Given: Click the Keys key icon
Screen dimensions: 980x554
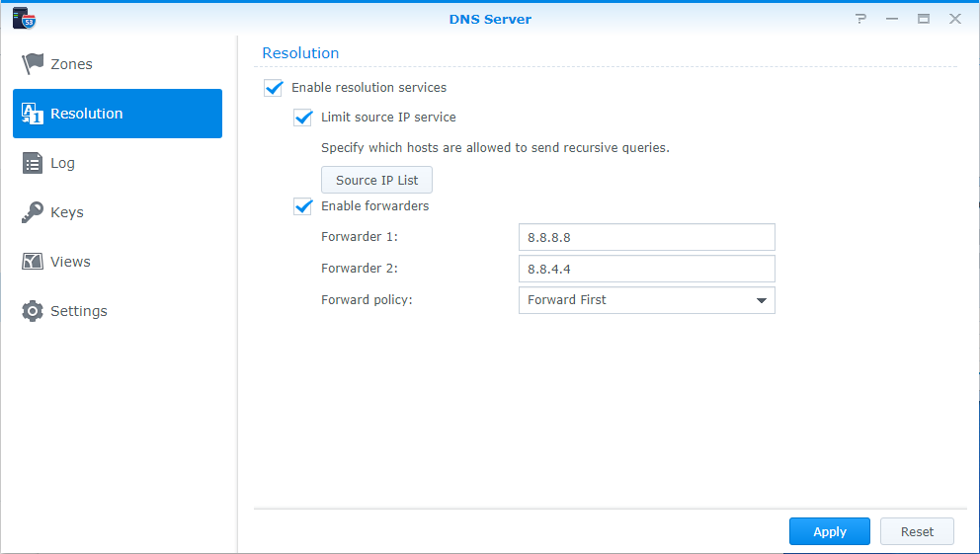Looking at the screenshot, I should coord(33,212).
